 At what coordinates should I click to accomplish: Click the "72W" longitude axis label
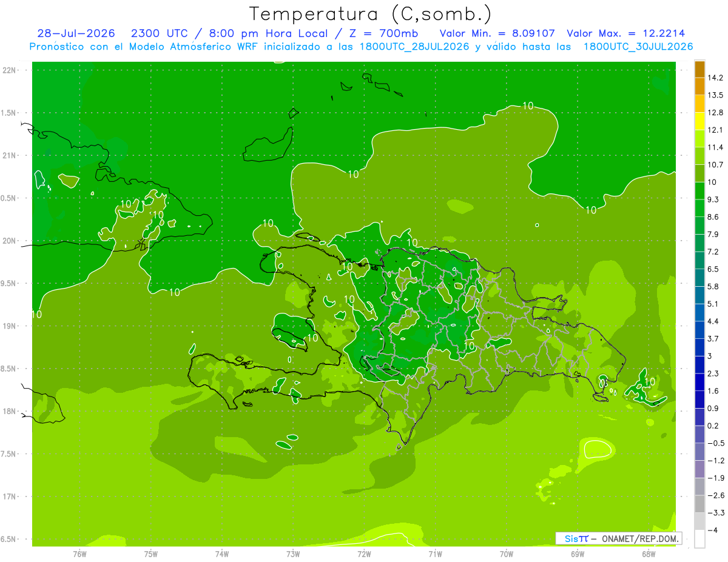pos(364,554)
